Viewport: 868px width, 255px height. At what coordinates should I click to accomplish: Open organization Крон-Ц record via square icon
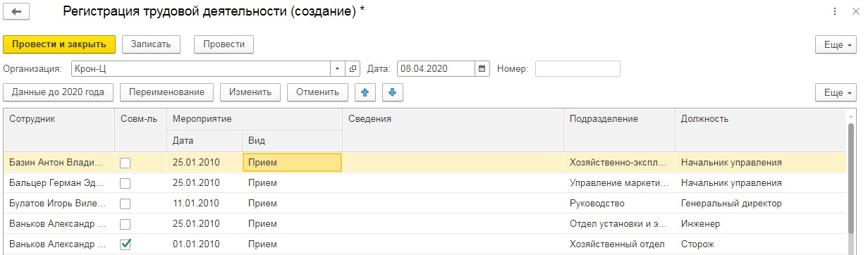[x=353, y=68]
